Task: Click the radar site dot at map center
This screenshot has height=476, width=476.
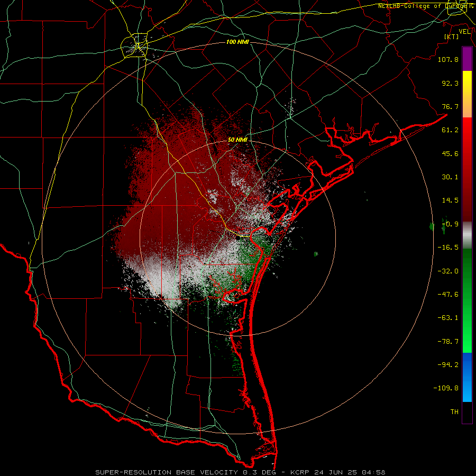Action: [238, 238]
